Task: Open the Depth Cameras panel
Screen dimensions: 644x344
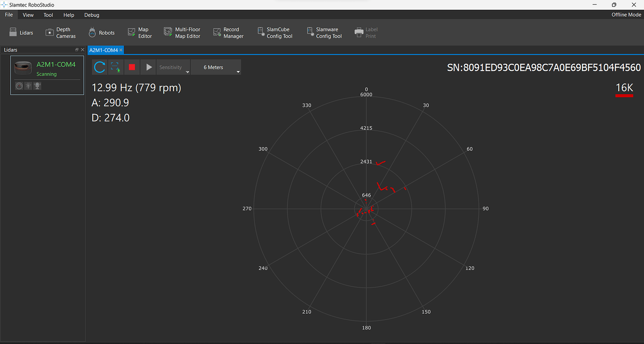Action: click(x=60, y=32)
